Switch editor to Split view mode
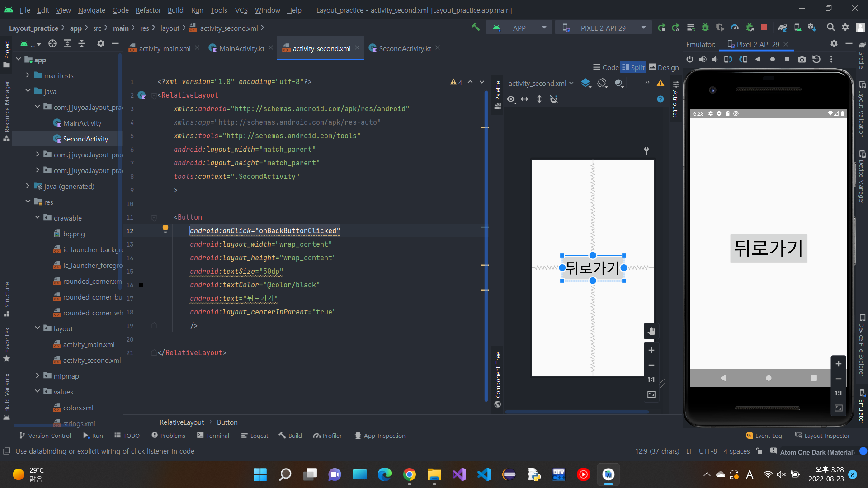This screenshot has height=488, width=868. point(633,67)
